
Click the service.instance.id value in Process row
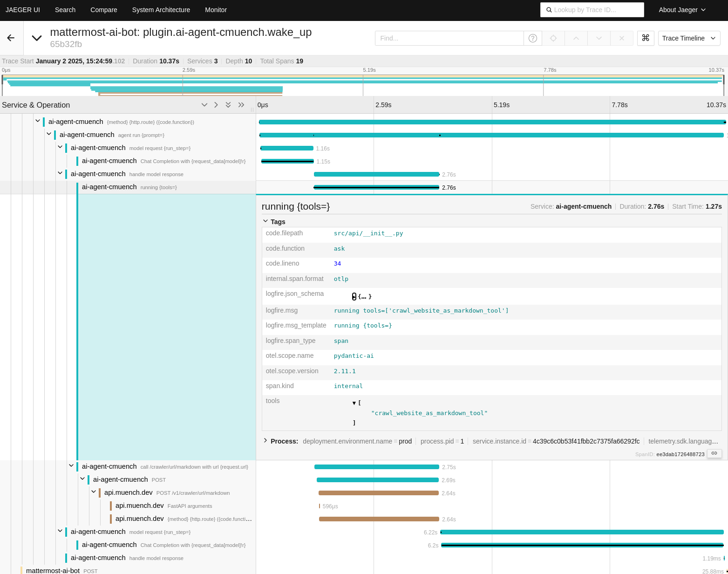click(x=586, y=441)
